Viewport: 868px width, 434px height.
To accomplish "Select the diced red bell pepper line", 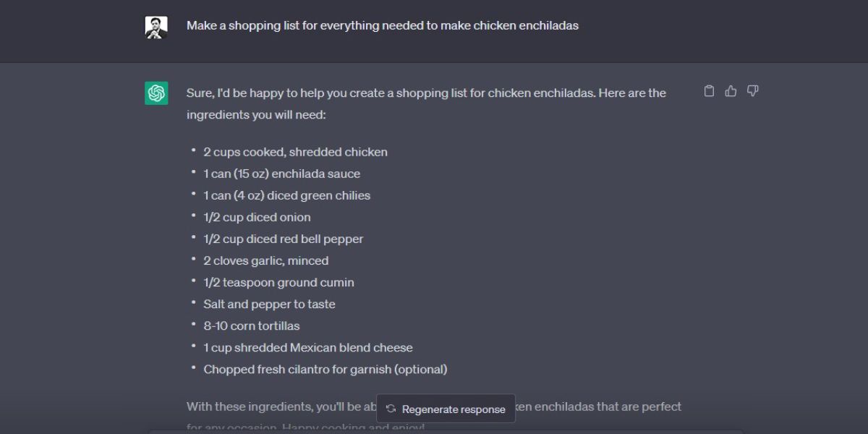I will click(x=283, y=239).
